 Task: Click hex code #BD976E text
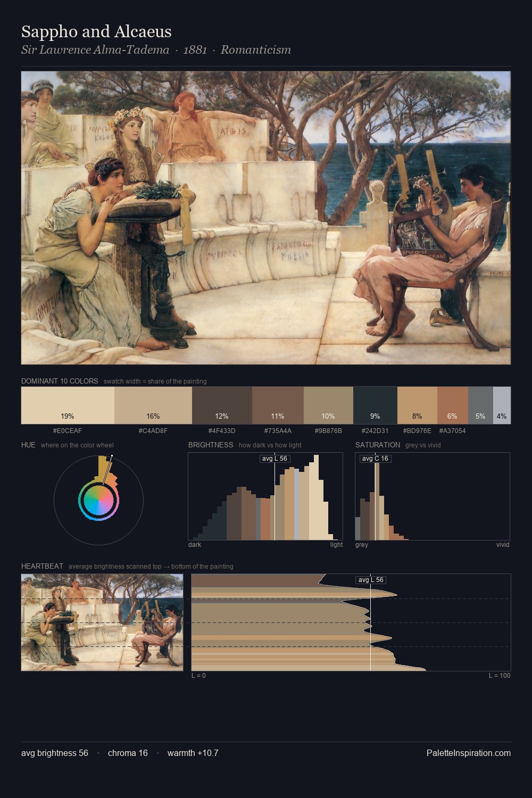tap(417, 431)
